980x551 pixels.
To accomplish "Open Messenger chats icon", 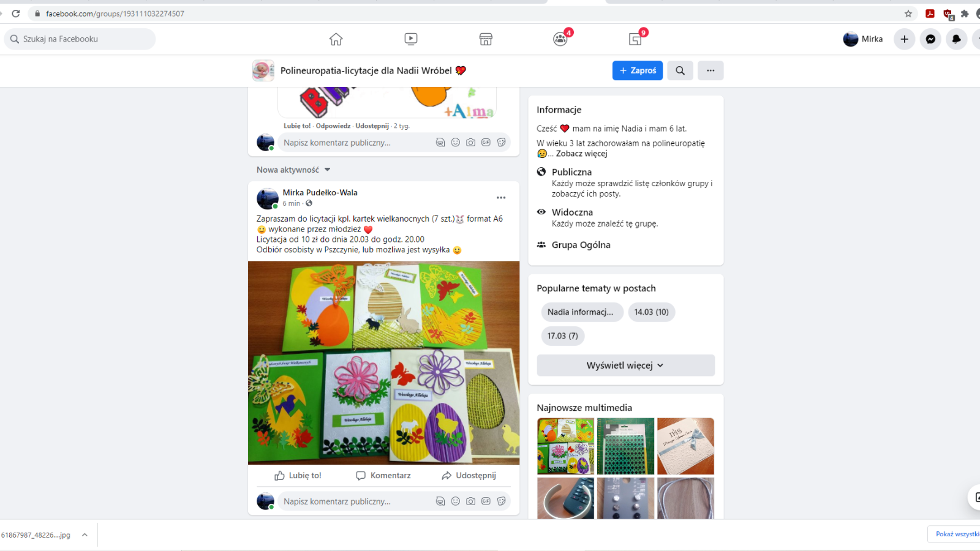I will (x=930, y=39).
